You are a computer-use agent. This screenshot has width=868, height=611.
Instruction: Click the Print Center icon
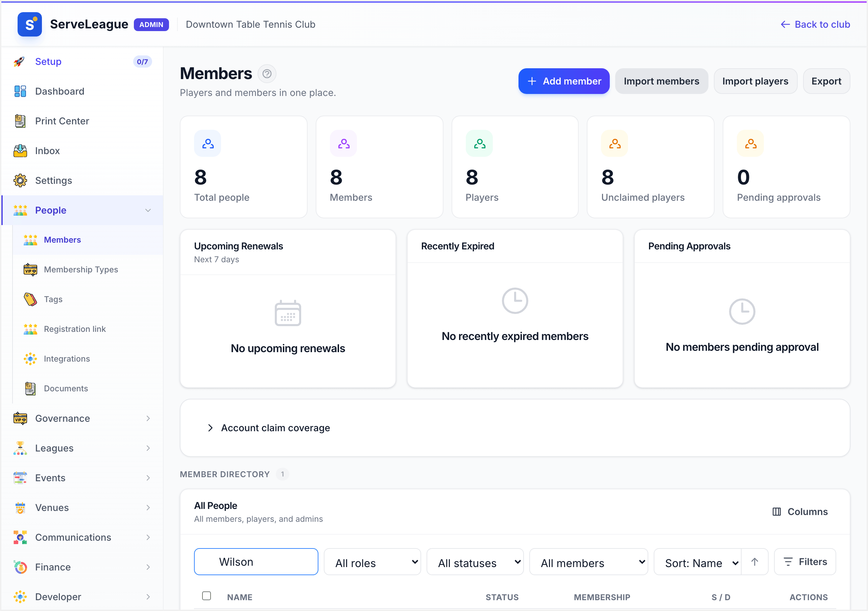[20, 121]
